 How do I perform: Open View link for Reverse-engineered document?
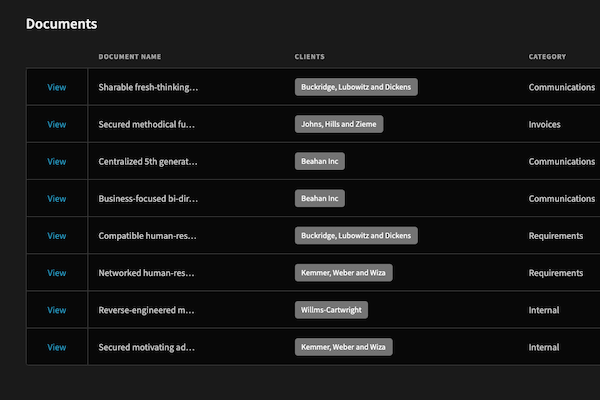pyautogui.click(x=57, y=310)
